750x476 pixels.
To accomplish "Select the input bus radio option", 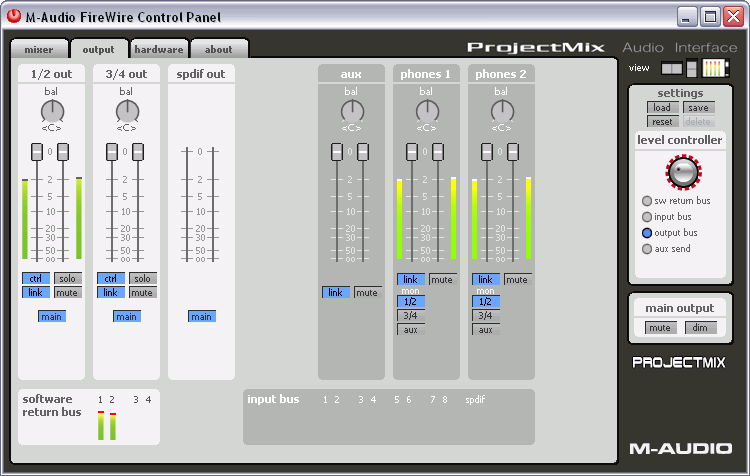I will 647,217.
